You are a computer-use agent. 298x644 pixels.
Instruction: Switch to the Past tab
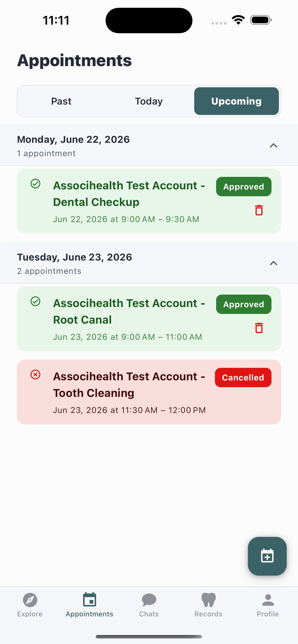pos(61,101)
